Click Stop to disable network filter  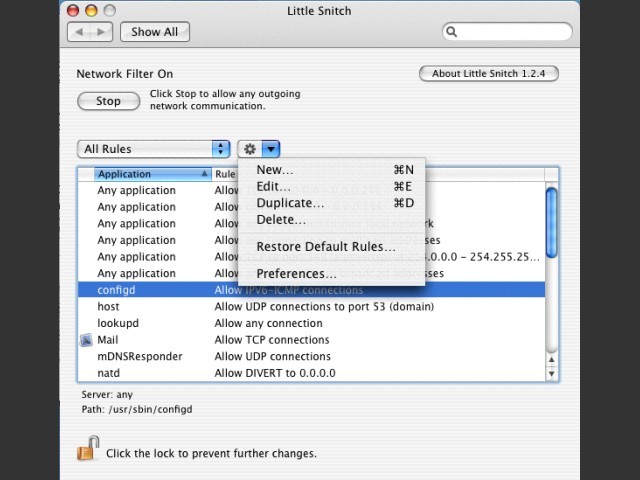click(x=109, y=101)
